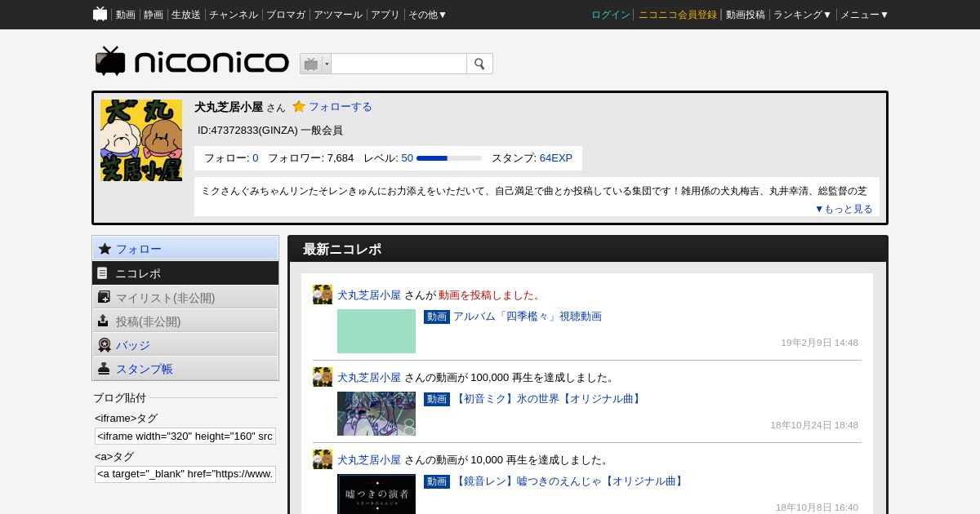Open thumbnail of 嘘つきの演者 video
The height and width of the screenshot is (514, 980).
376,494
